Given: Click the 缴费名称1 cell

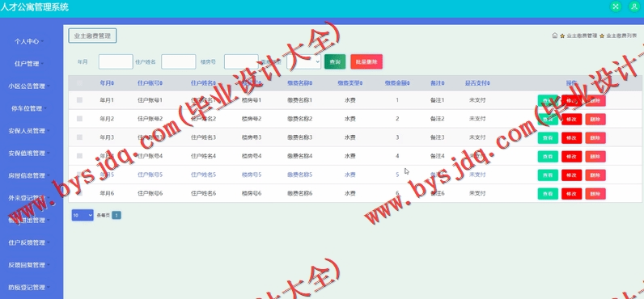Looking at the screenshot, I should tap(300, 100).
